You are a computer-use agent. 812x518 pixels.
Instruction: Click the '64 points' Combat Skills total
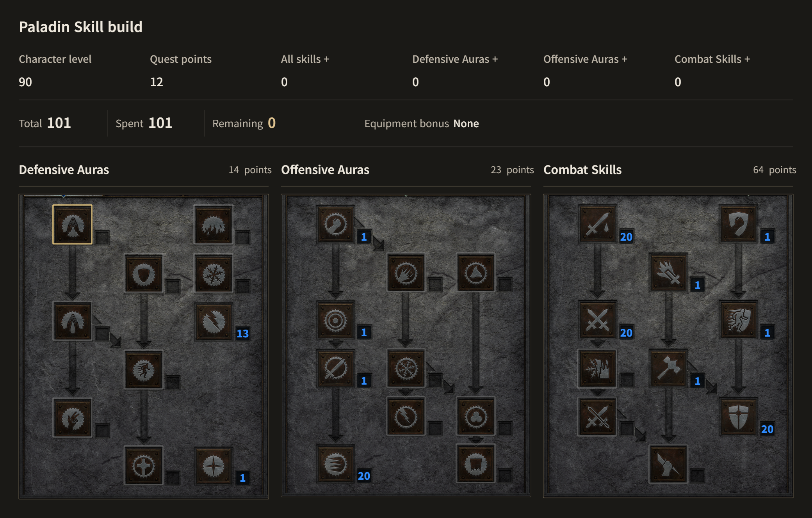[x=775, y=170]
